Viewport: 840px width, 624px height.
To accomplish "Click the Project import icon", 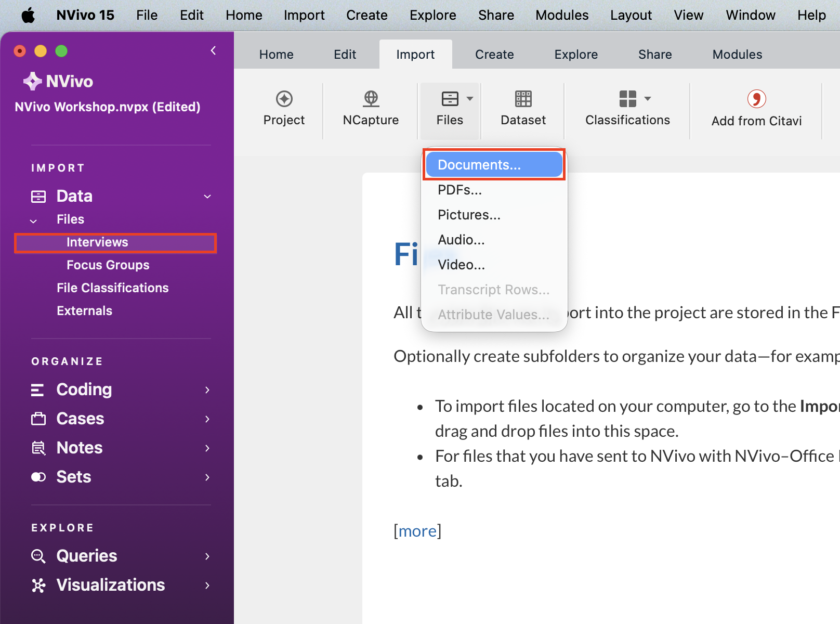I will point(284,98).
